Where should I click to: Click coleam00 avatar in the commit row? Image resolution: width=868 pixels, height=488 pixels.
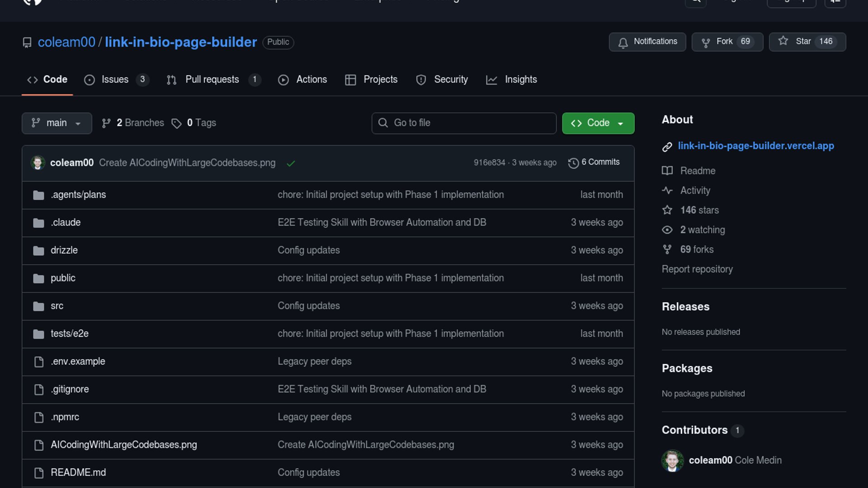38,163
